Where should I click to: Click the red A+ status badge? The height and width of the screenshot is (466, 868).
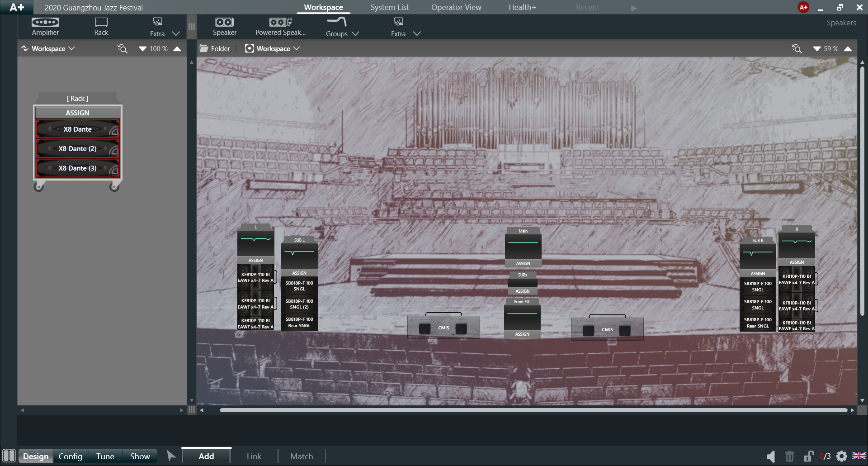click(x=803, y=7)
